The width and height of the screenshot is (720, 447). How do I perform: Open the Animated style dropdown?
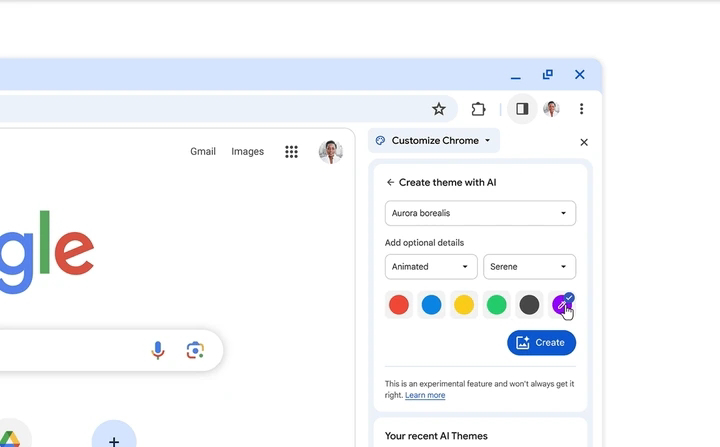pos(431,267)
